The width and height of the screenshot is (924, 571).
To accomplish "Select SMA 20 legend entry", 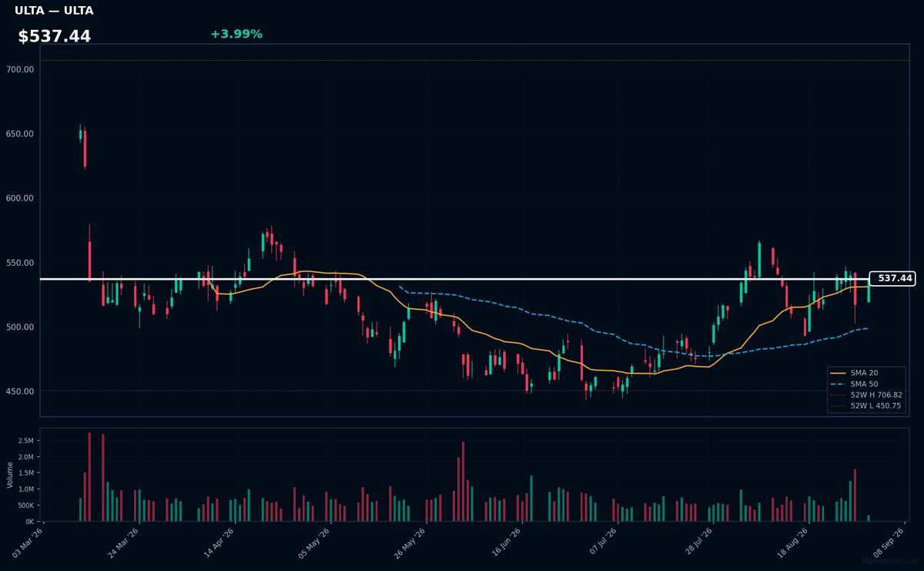I will click(864, 373).
